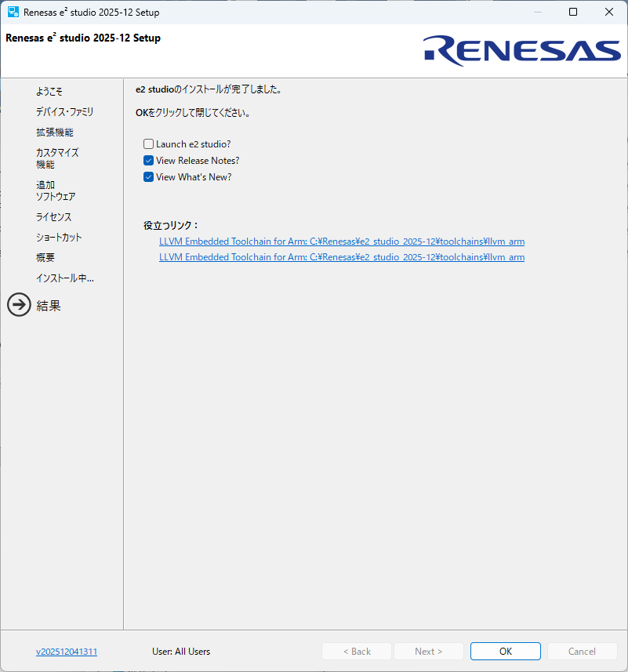Choose the ショートカット step
628x672 pixels.
tap(59, 238)
